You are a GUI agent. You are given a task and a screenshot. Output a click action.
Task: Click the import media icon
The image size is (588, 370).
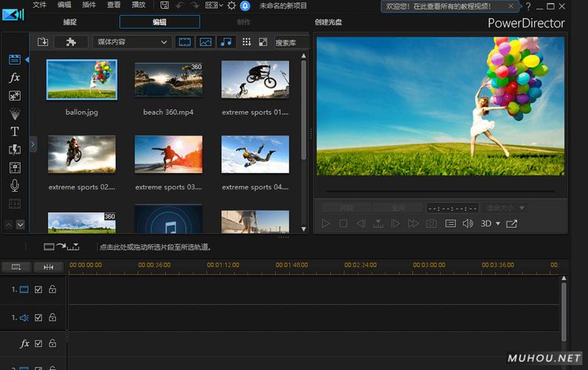(43, 42)
